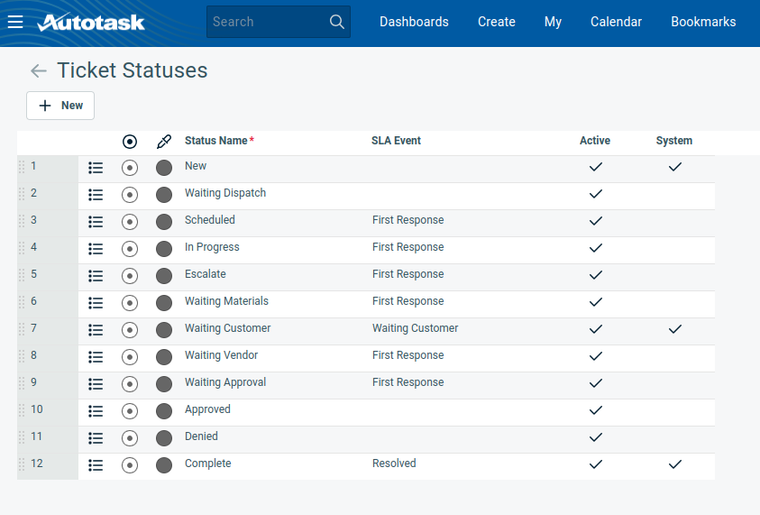Open the hamburger navigation menu
The image size is (760, 515).
pyautogui.click(x=15, y=22)
